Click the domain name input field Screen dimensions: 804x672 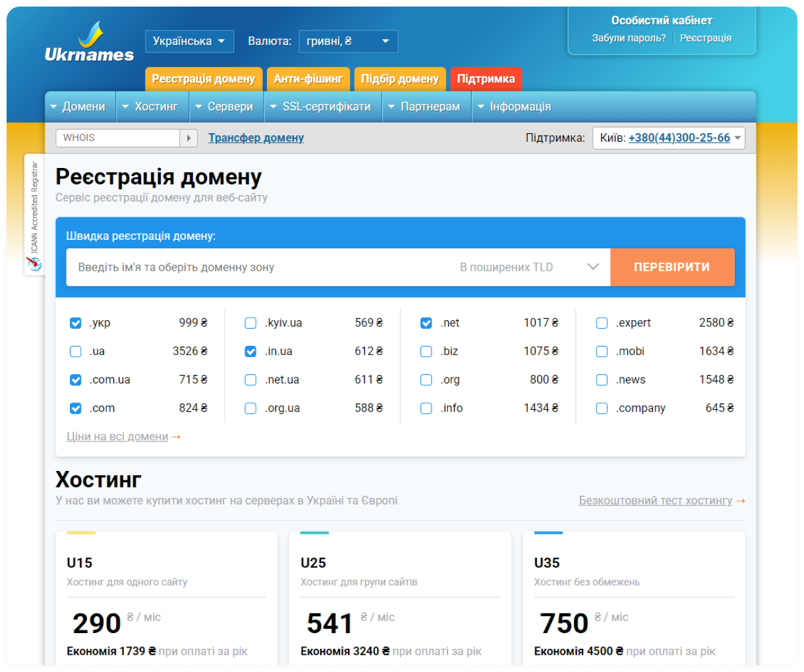(259, 267)
